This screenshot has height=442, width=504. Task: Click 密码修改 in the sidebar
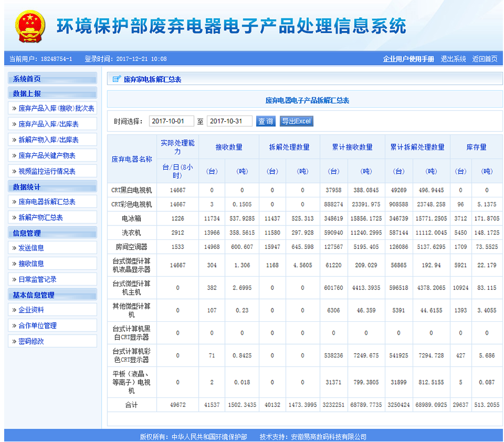tap(31, 341)
